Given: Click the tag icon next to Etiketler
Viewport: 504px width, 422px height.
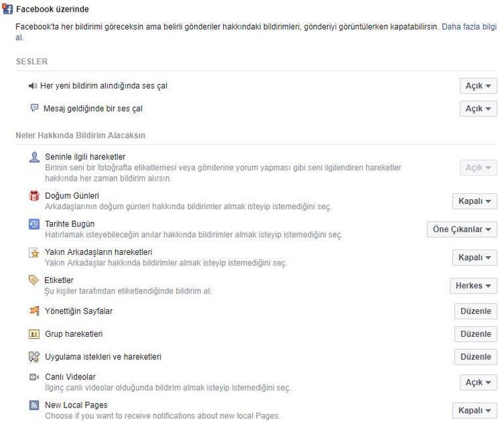Looking at the screenshot, I should [35, 280].
